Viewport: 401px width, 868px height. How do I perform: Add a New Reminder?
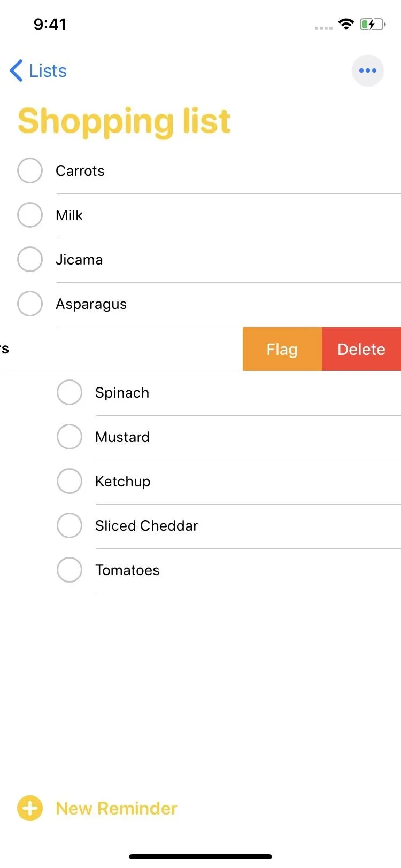(x=117, y=808)
